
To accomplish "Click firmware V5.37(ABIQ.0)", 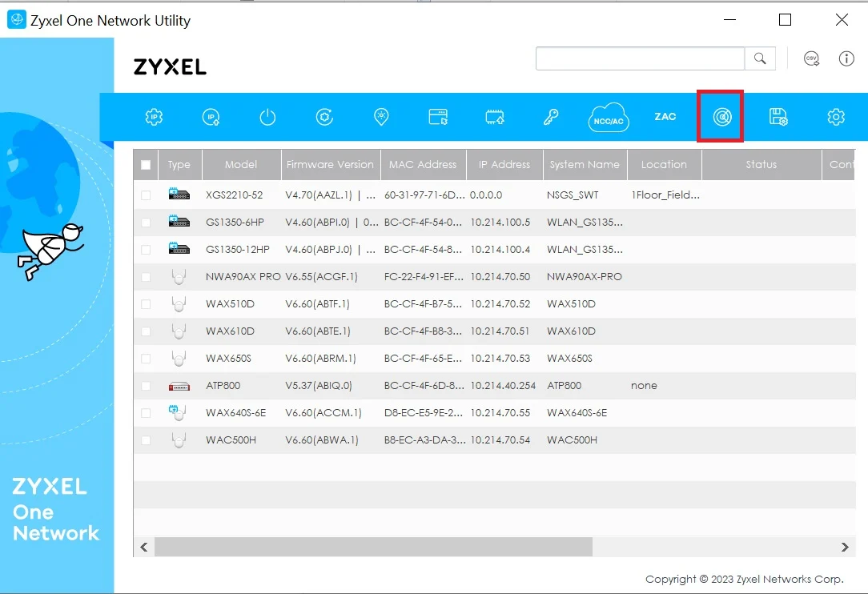I will [x=319, y=385].
